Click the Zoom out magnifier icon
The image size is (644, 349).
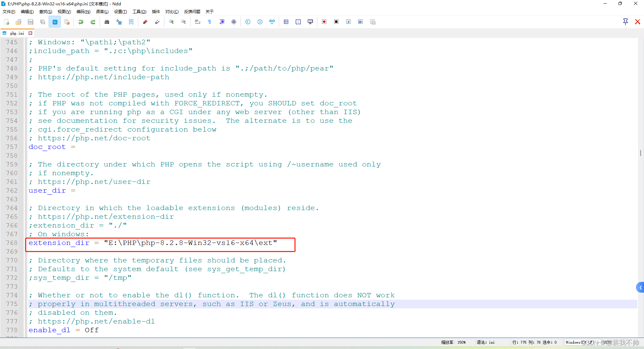(x=183, y=22)
